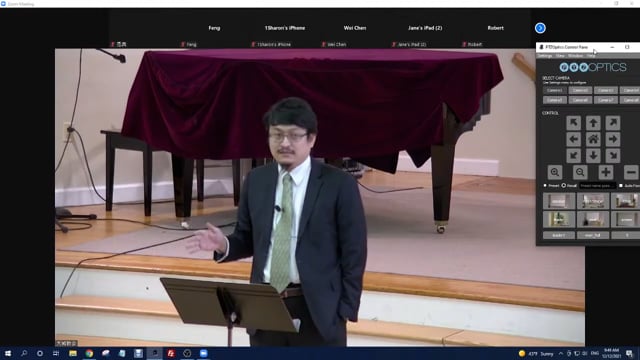This screenshot has height=360, width=640.
Task: Open the Settings menu in PTZOptics
Action: pyautogui.click(x=544, y=56)
